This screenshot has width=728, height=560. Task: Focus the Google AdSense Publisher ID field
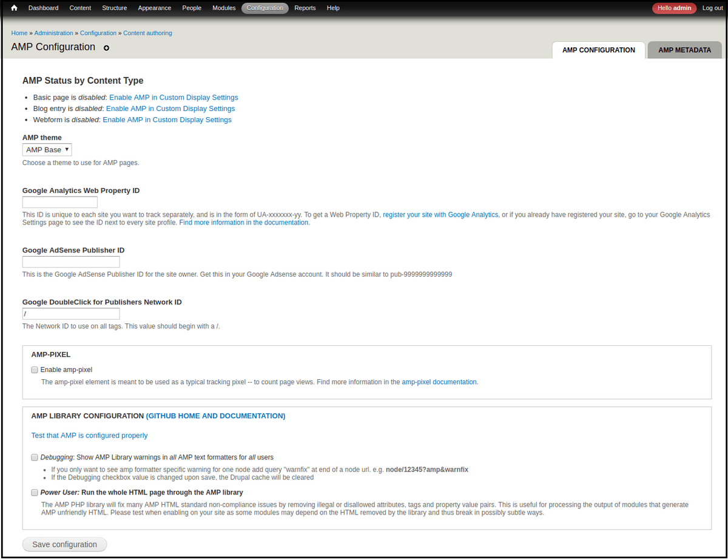point(71,262)
